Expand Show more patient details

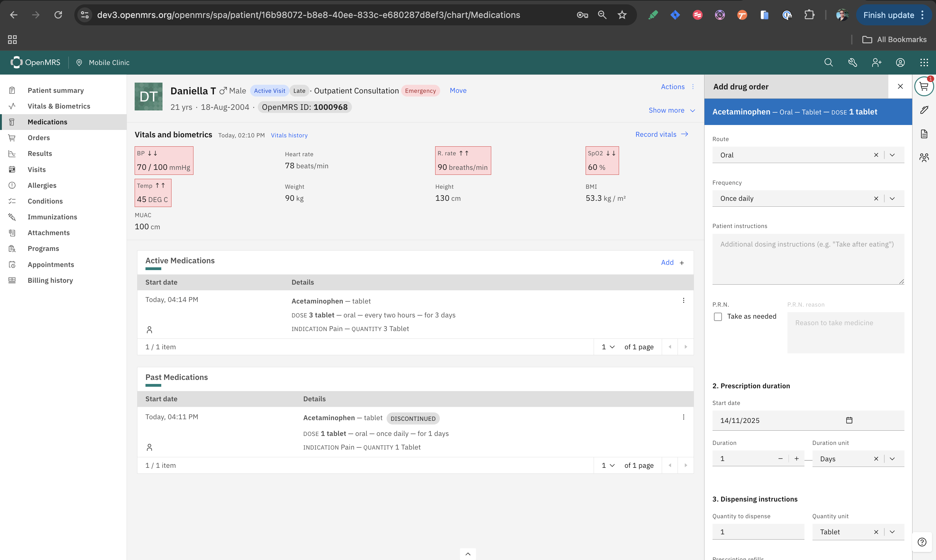[671, 110]
